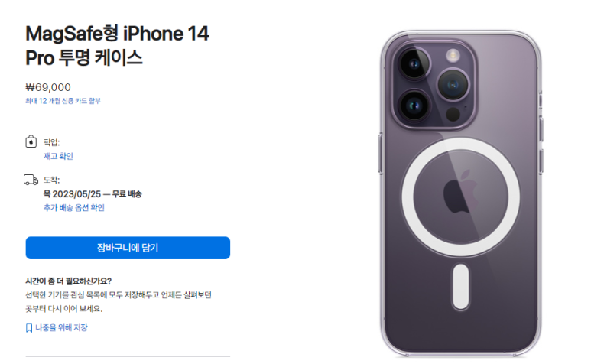The width and height of the screenshot is (591, 364).
Task: Click the delivery truck icon
Action: tap(31, 180)
